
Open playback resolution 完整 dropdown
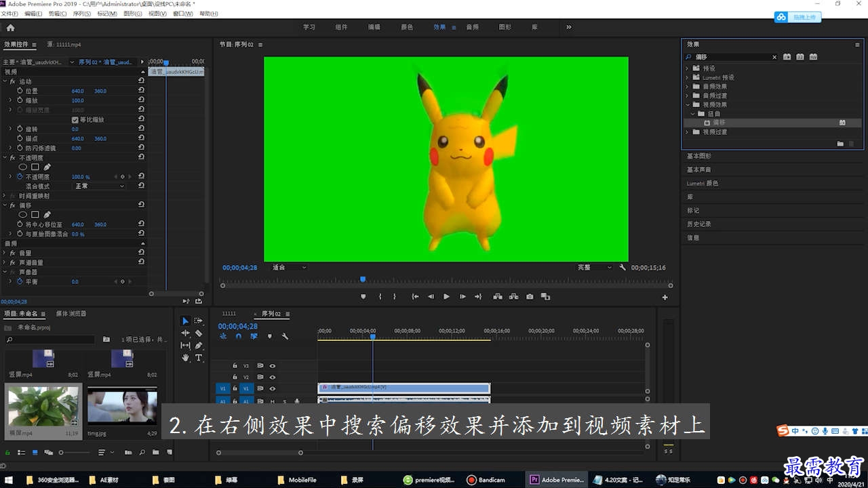point(594,268)
